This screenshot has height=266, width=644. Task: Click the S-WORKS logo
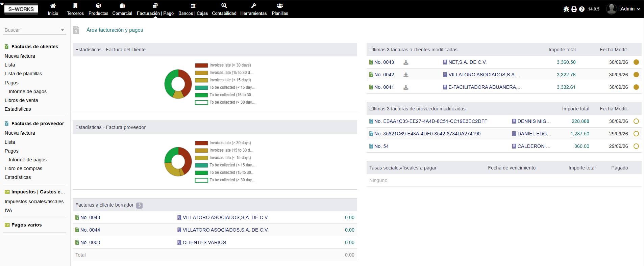pos(21,9)
